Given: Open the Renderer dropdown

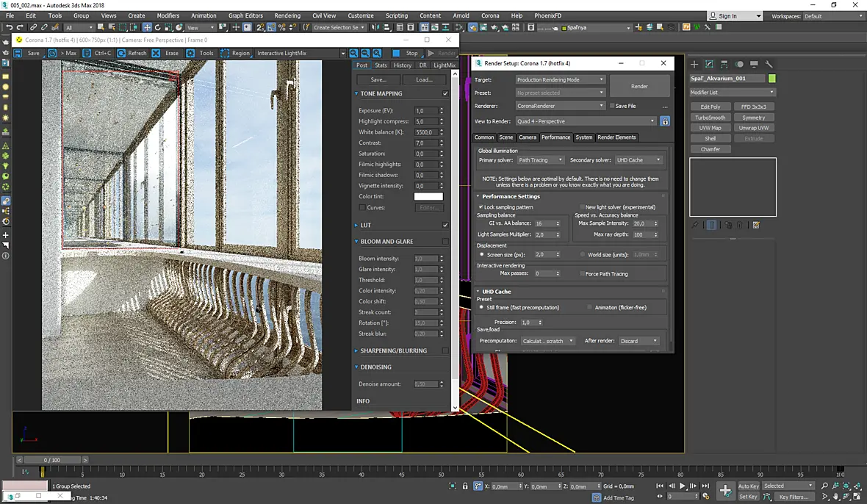Looking at the screenshot, I should coord(560,106).
